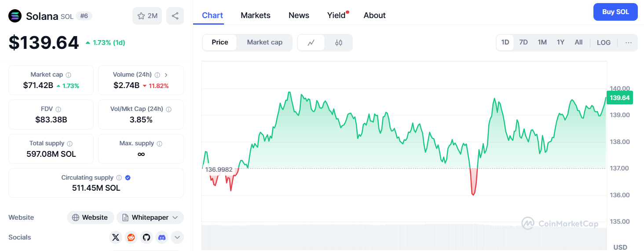
Task: Expand the Whitepaper dropdown
Action: [x=150, y=218]
